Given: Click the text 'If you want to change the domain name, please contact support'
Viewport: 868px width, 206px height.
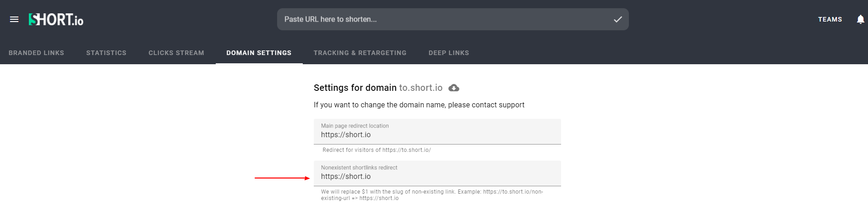Looking at the screenshot, I should [419, 105].
